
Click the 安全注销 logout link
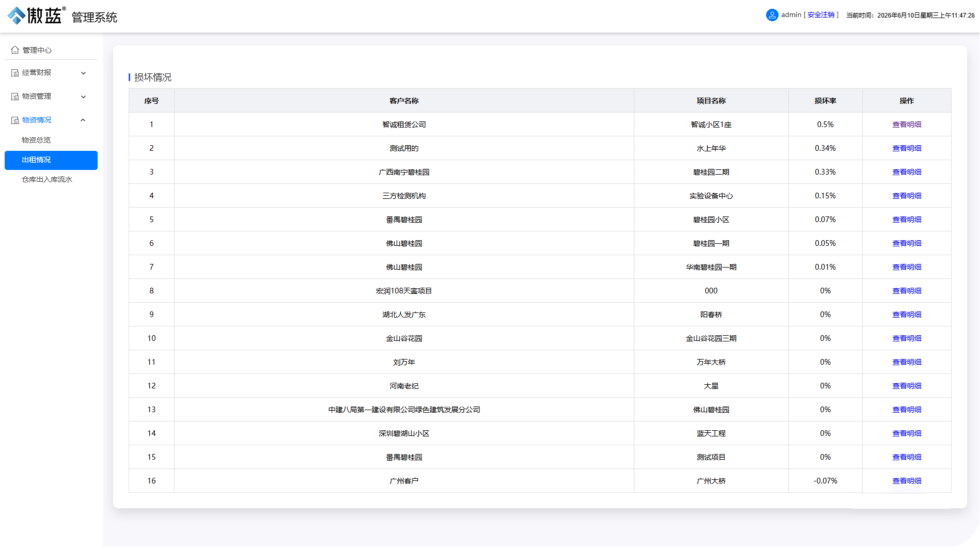pyautogui.click(x=820, y=15)
